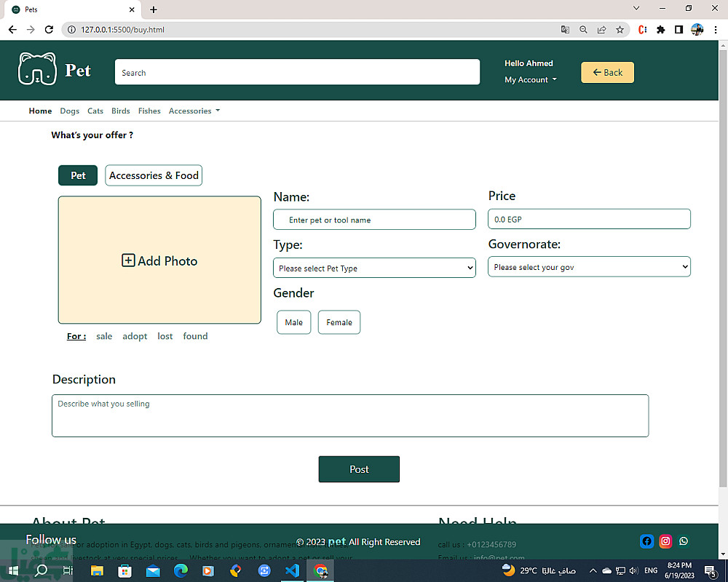Expand the Accessories nav dropdown
The height and width of the screenshot is (582, 728).
coord(194,111)
